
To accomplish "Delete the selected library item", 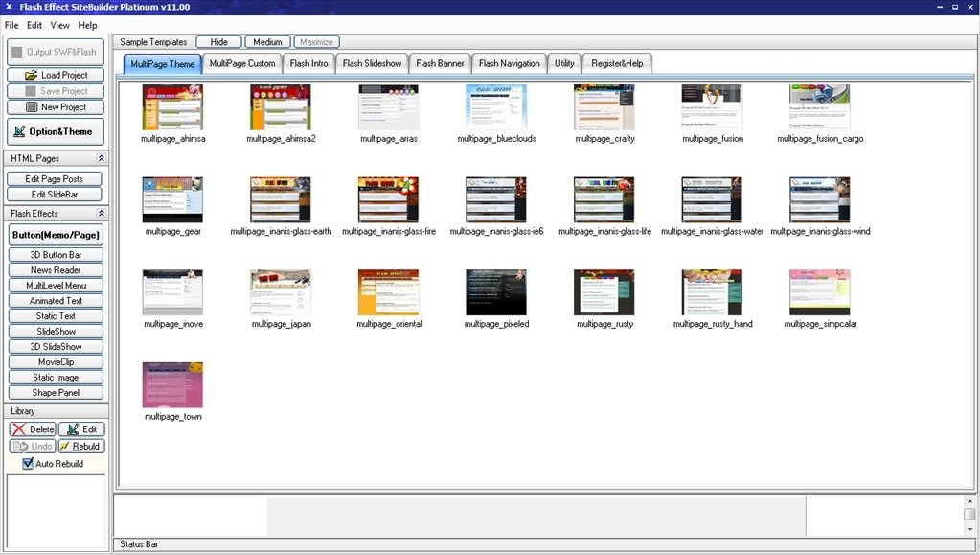I will click(33, 429).
